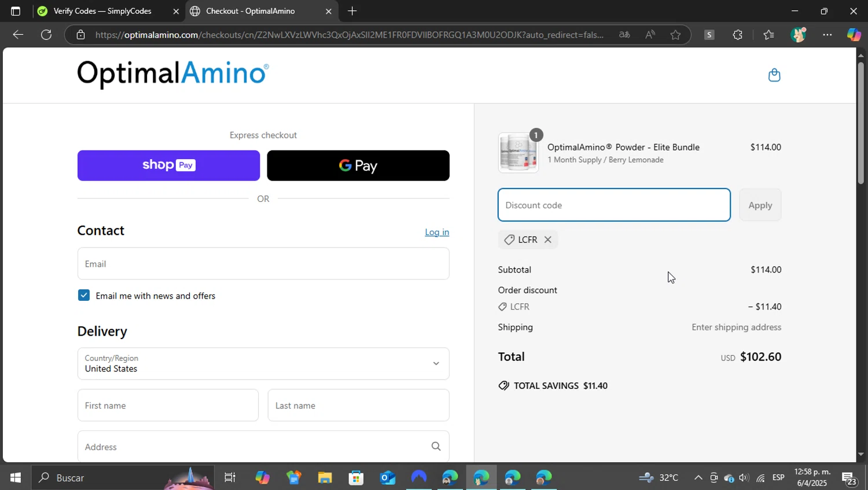Viewport: 868px width, 490px height.
Task: Click the OptimalAmino logo
Action: [173, 74]
